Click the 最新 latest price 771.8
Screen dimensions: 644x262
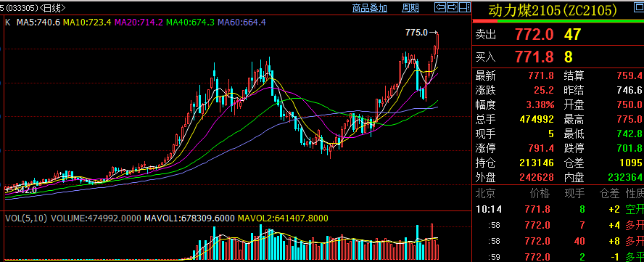(x=540, y=75)
